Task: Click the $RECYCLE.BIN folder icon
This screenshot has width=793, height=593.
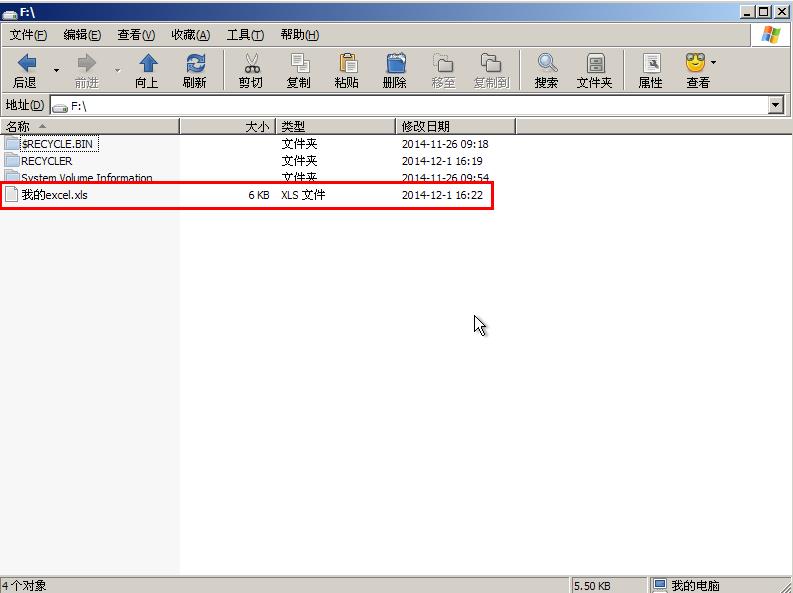Action: coord(12,143)
